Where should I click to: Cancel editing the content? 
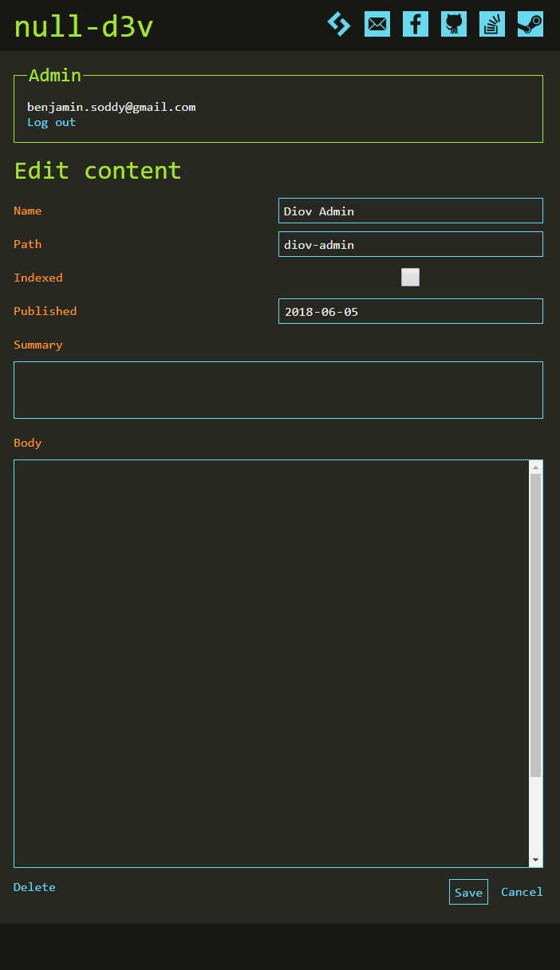tap(522, 892)
